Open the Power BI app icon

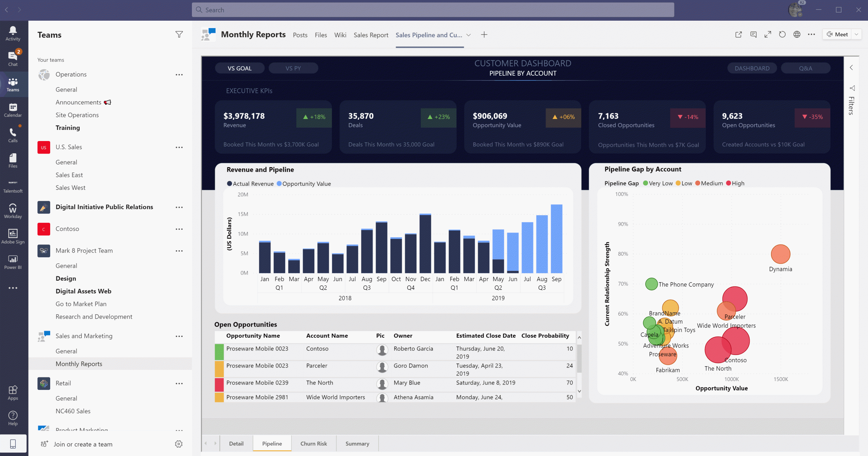point(13,262)
